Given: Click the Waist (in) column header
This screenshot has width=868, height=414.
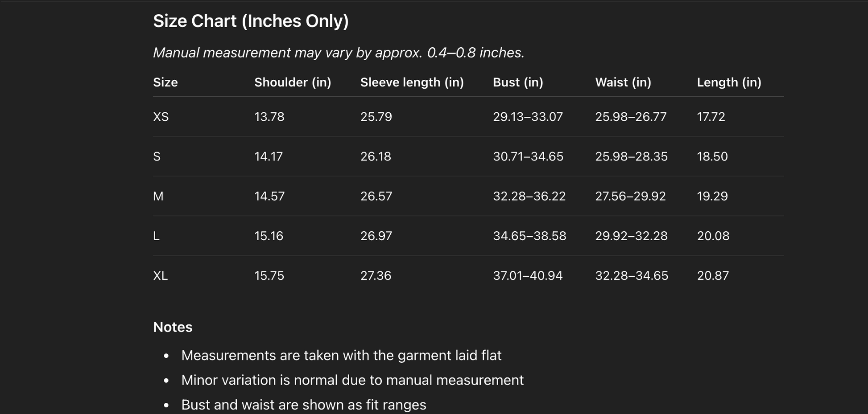Looking at the screenshot, I should [623, 82].
